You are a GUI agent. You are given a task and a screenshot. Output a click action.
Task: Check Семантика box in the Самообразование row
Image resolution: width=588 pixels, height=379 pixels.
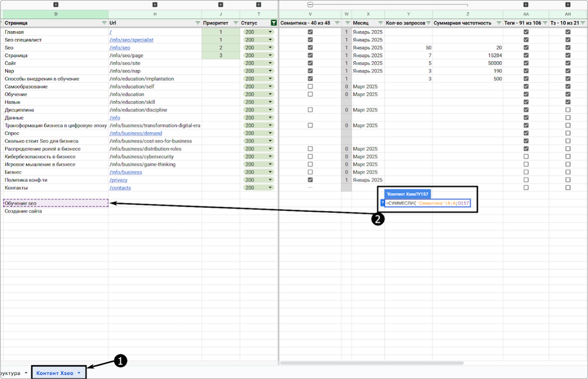310,86
